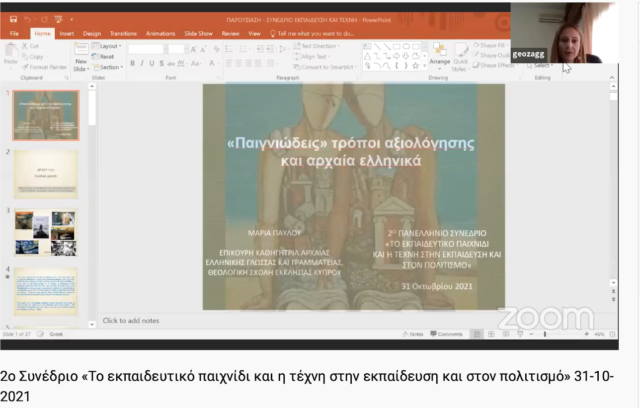Toggle Underline formatting in Font group
The image size is (640, 408).
tap(154, 63)
